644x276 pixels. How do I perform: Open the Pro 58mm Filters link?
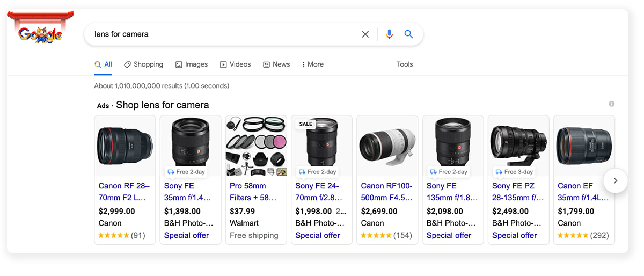[x=253, y=192]
